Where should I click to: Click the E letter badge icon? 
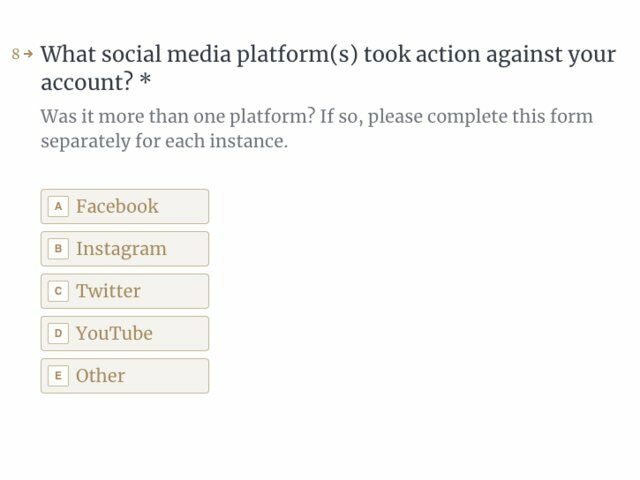click(58, 376)
